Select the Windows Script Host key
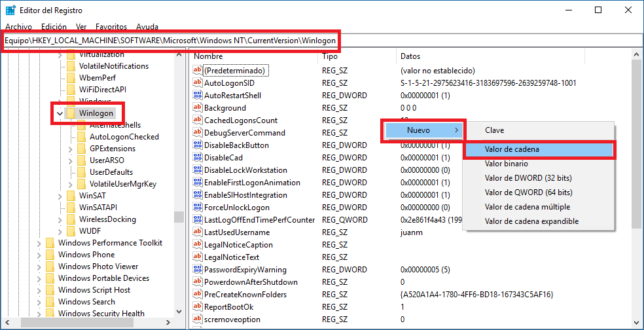644x330 pixels. pos(94,289)
